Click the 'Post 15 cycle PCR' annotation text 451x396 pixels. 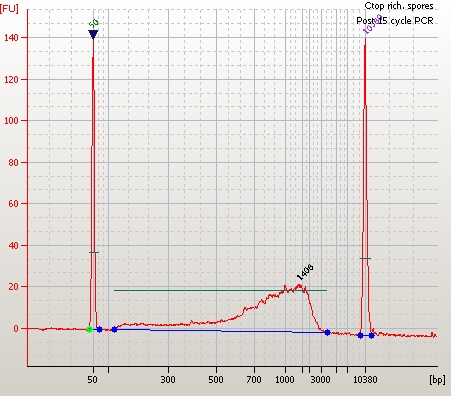(395, 21)
